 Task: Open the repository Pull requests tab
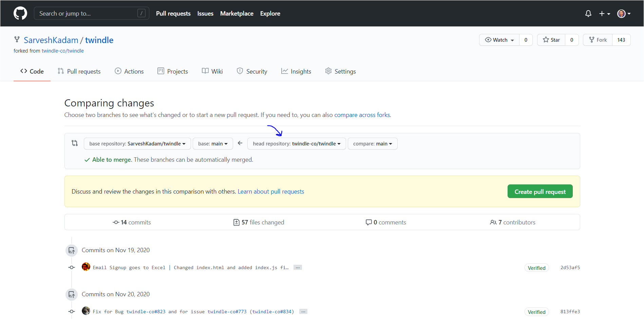[79, 72]
